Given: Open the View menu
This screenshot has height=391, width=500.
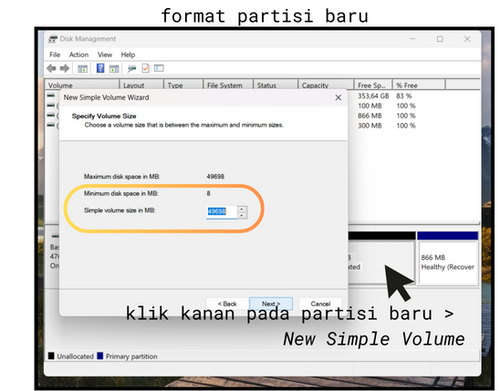Looking at the screenshot, I should point(105,55).
